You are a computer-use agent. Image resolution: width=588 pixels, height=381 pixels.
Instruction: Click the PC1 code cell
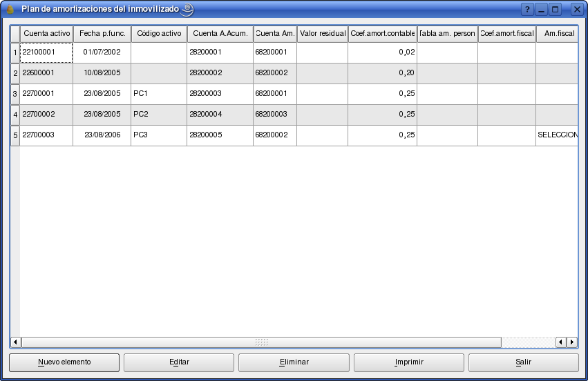click(159, 94)
